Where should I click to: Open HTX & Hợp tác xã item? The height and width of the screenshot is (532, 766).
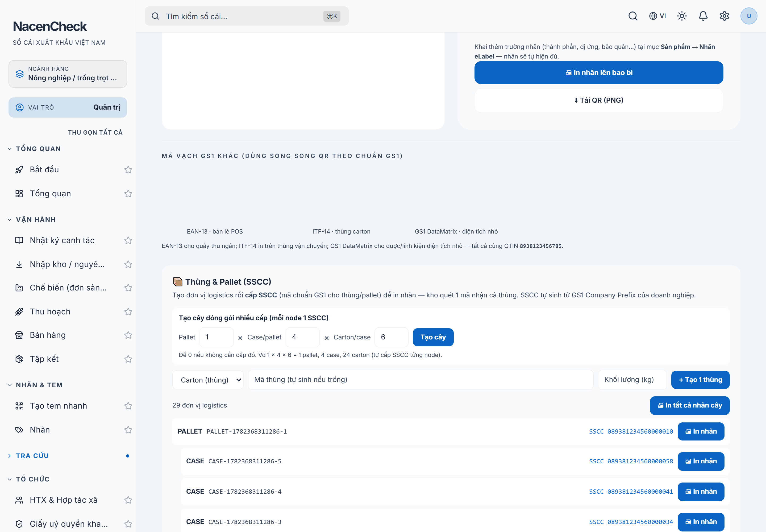coord(67,500)
